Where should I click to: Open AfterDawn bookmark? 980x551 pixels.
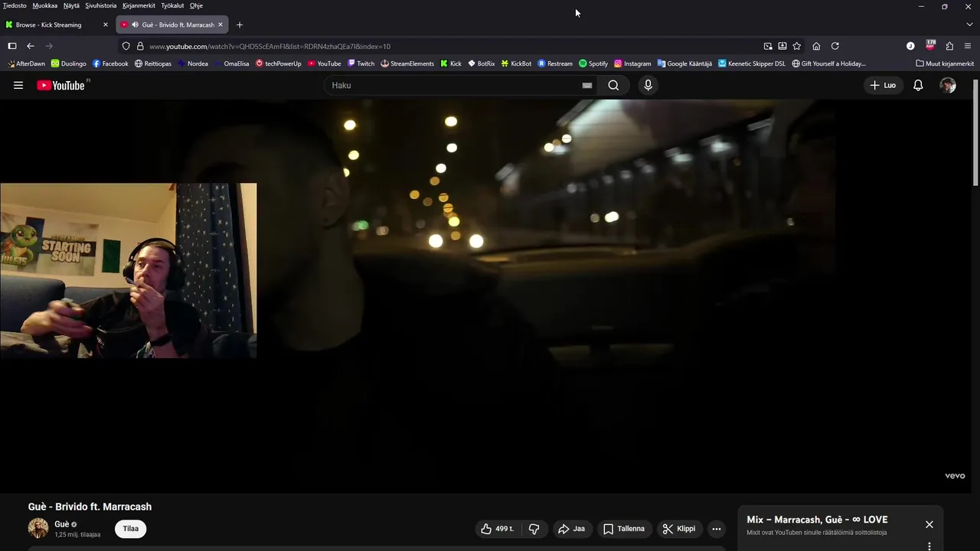click(x=25, y=64)
